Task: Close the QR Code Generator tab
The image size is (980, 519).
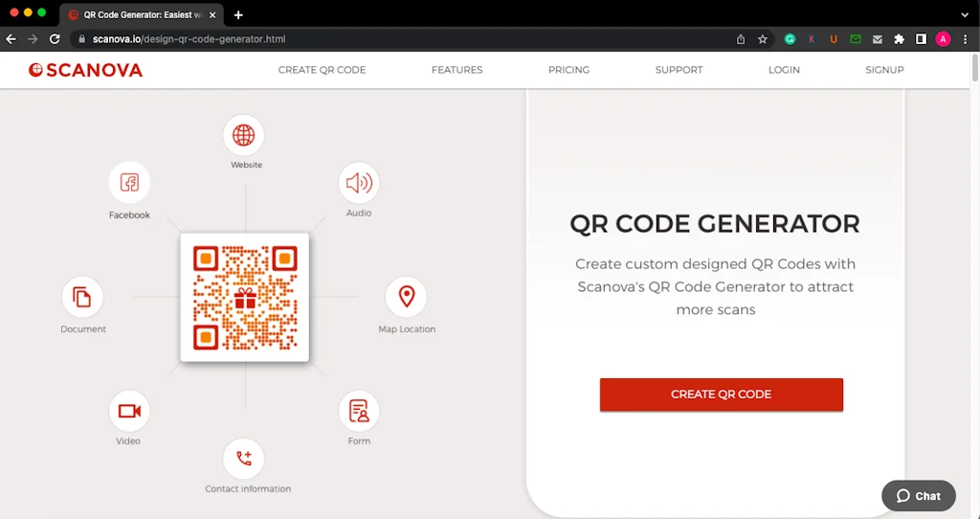Action: click(212, 14)
